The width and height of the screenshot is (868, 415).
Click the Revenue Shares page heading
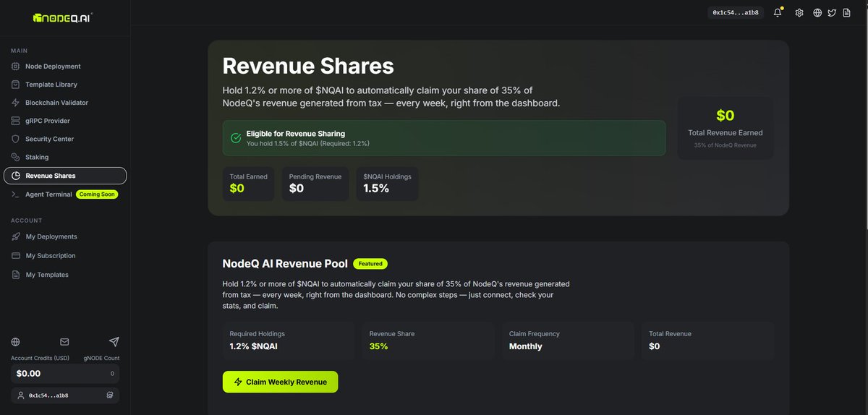(308, 66)
